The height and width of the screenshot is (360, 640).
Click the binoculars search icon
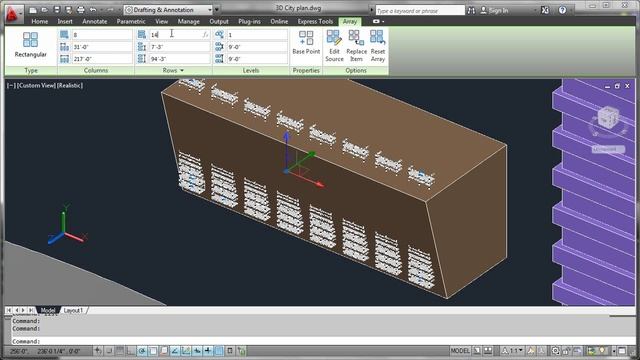coord(471,11)
